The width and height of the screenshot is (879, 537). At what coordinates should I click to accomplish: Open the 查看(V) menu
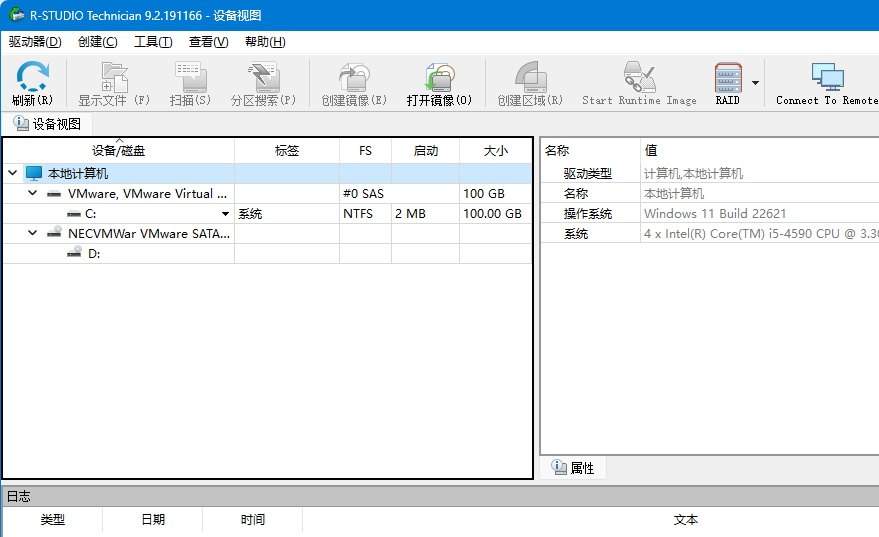tap(209, 42)
